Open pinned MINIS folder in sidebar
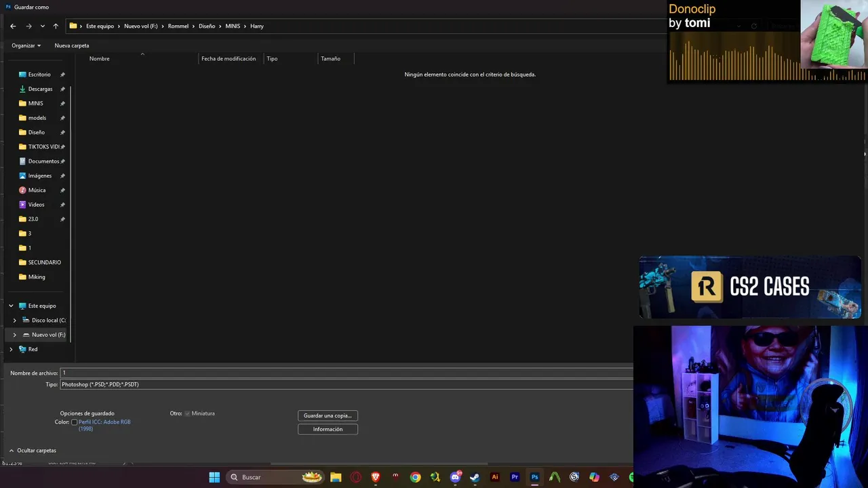Viewport: 868px width, 488px height. point(35,103)
